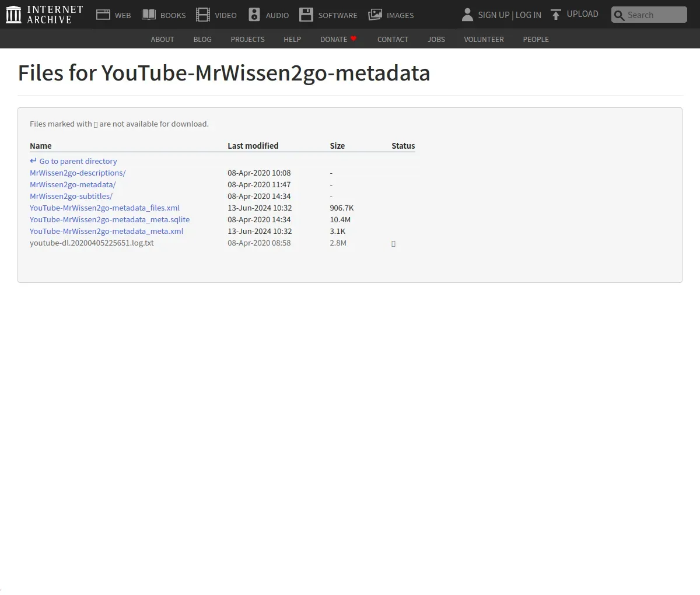Click the SOFTWARE navigation label
The height and width of the screenshot is (595, 700).
338,15
